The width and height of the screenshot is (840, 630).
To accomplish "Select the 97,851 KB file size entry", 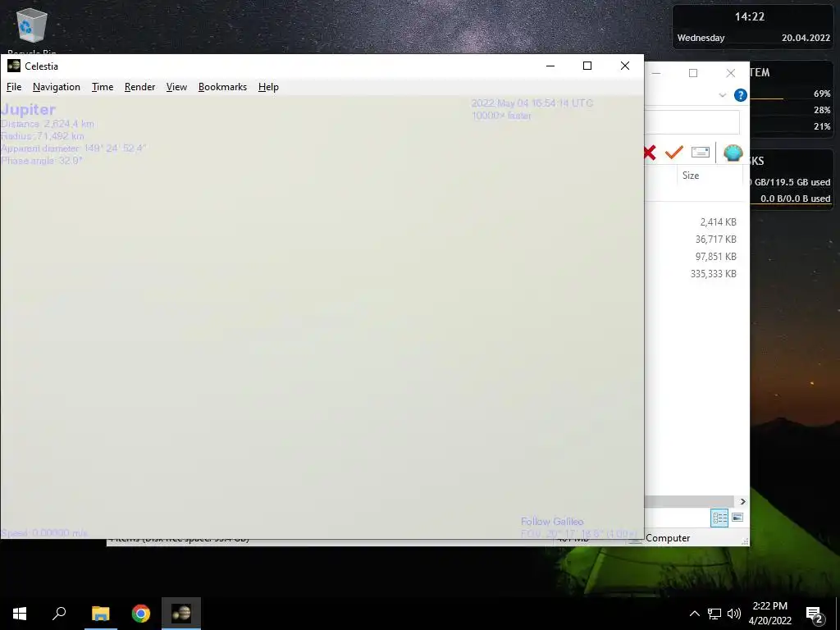I will (x=715, y=256).
